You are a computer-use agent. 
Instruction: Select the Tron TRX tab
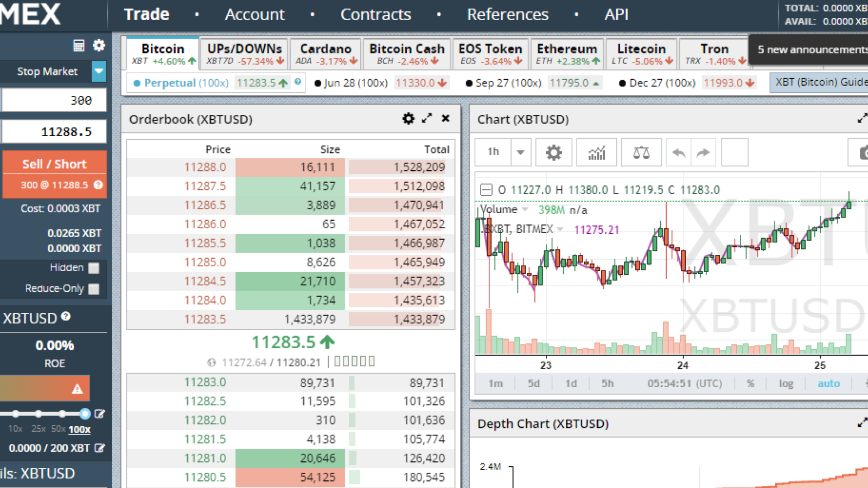pyautogui.click(x=714, y=54)
